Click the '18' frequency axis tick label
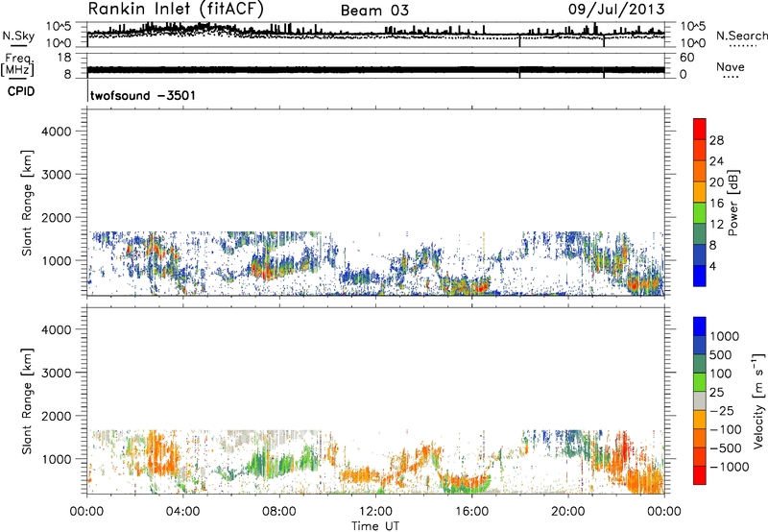The width and height of the screenshot is (768, 532). point(64,58)
